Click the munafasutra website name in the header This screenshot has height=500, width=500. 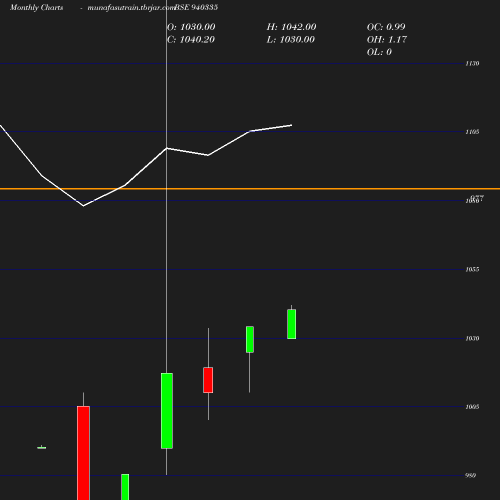pos(131,7)
